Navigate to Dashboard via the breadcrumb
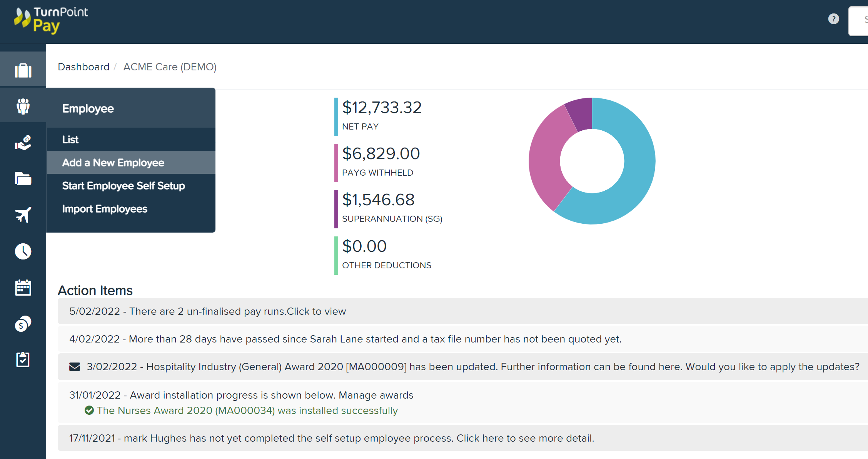Screen dimensions: 868x459 click(83, 67)
